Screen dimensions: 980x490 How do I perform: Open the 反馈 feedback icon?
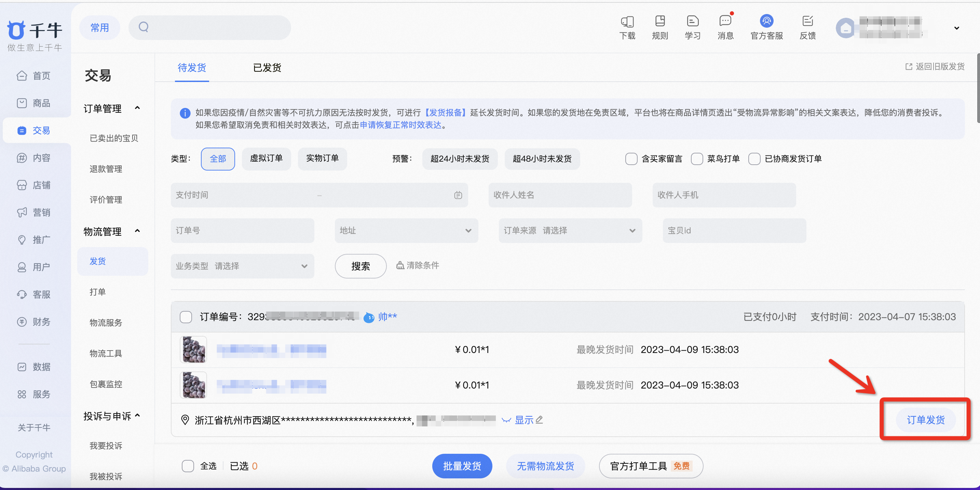pos(807,21)
